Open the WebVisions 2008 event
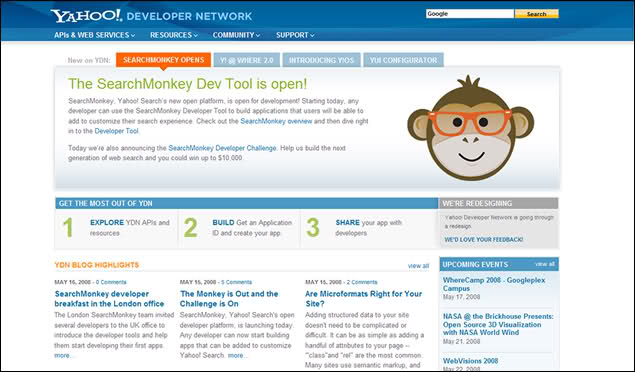Viewport: 635px width, 372px height. pos(470,361)
